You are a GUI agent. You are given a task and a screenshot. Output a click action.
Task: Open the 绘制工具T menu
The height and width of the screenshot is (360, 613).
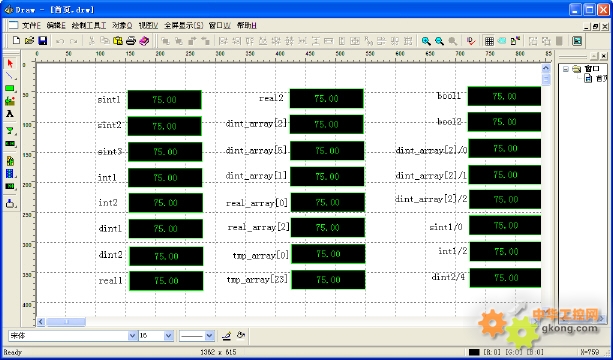(x=89, y=26)
